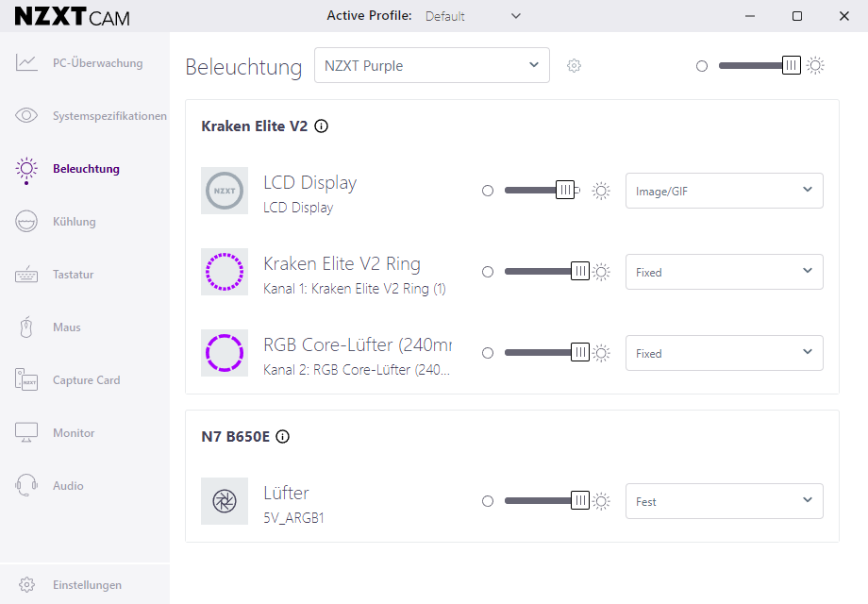Screen dimensions: 868x604
Task: Switch to the Kühlung section
Action: click(74, 222)
